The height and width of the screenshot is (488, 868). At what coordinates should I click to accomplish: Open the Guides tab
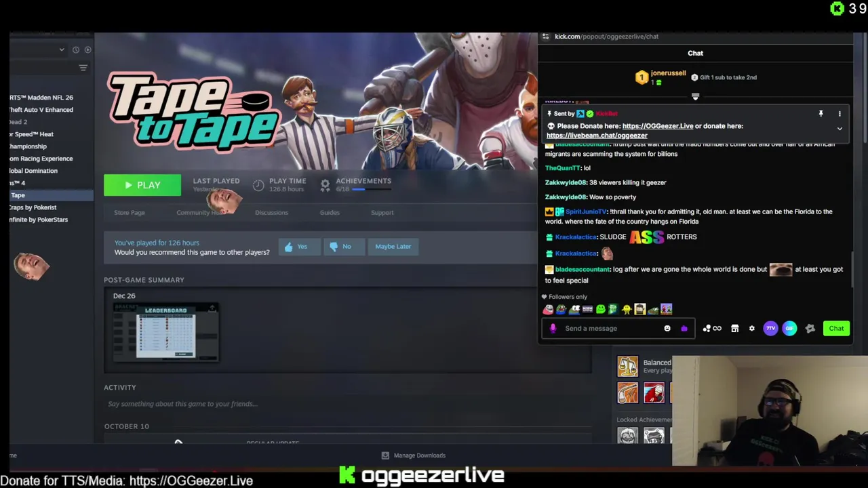point(330,213)
